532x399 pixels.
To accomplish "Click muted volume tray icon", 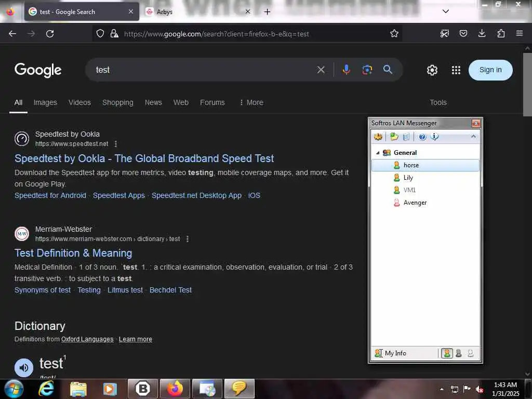I will pyautogui.click(x=479, y=389).
